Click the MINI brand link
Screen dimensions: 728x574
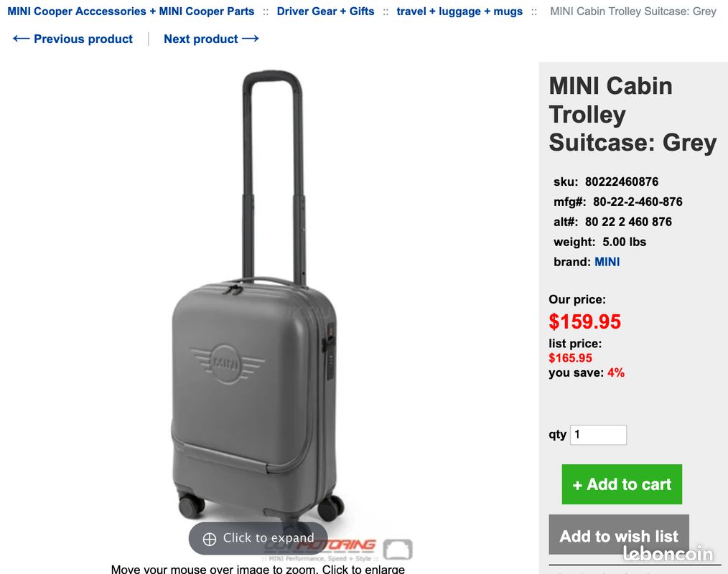coord(607,262)
